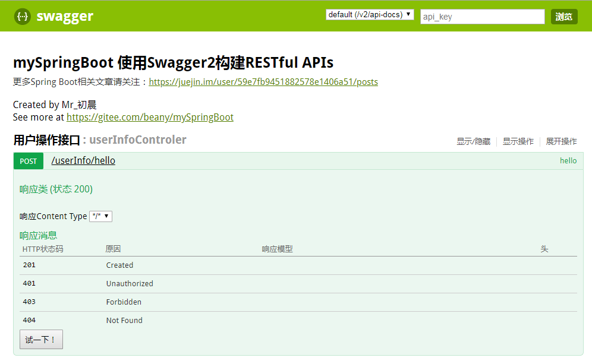Open the 响应Content Type dropdown
This screenshot has width=592, height=364.
click(100, 216)
